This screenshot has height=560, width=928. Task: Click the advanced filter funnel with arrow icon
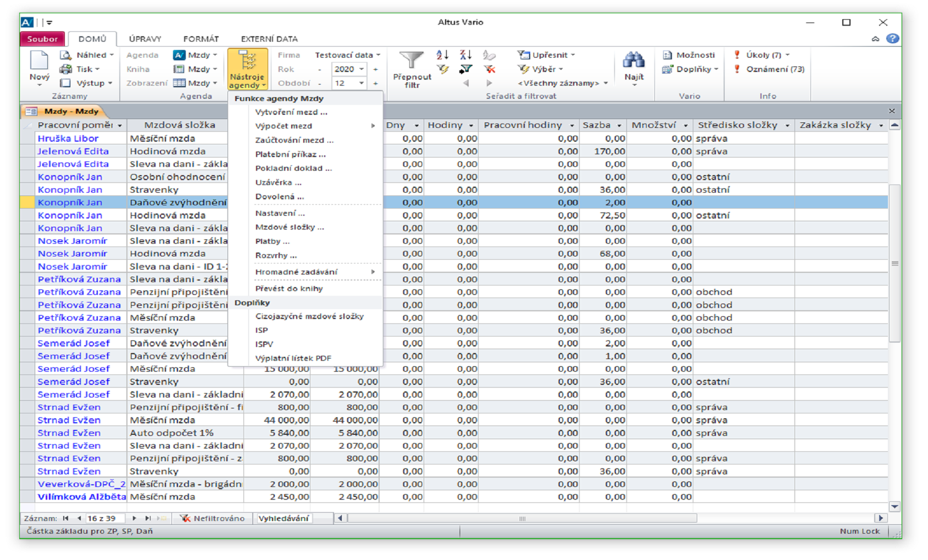[x=466, y=69]
